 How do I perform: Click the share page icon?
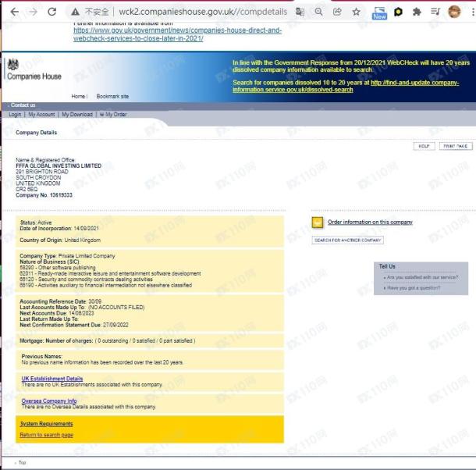[337, 12]
